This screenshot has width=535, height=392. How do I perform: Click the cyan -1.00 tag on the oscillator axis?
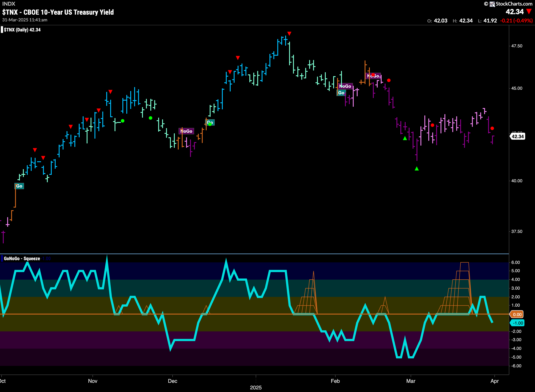click(x=517, y=323)
